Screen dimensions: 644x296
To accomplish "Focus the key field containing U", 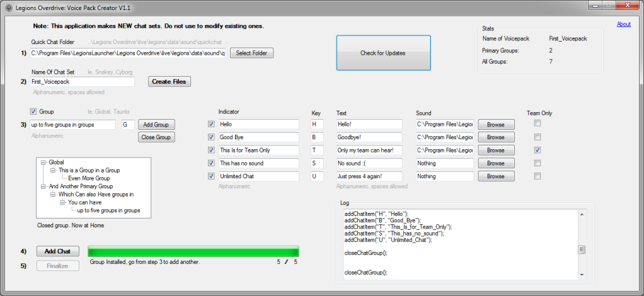I will (x=317, y=176).
